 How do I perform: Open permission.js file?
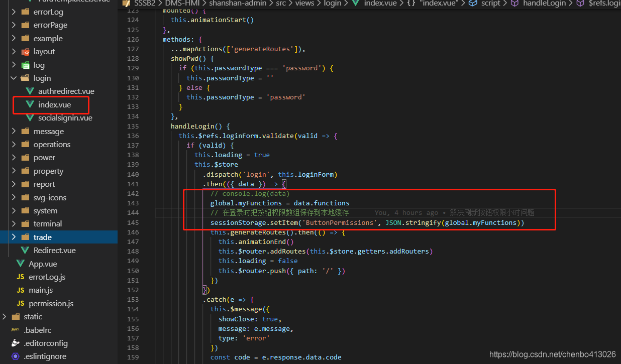coord(51,304)
